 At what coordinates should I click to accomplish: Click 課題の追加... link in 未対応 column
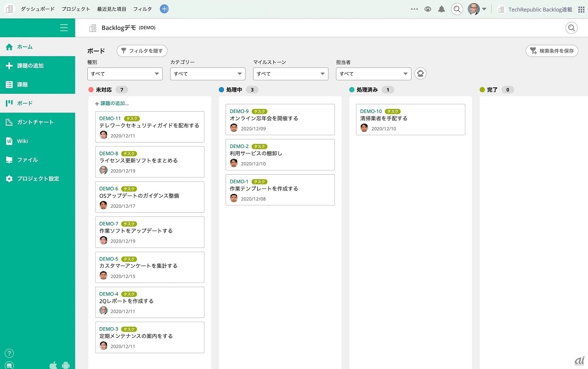pos(112,103)
